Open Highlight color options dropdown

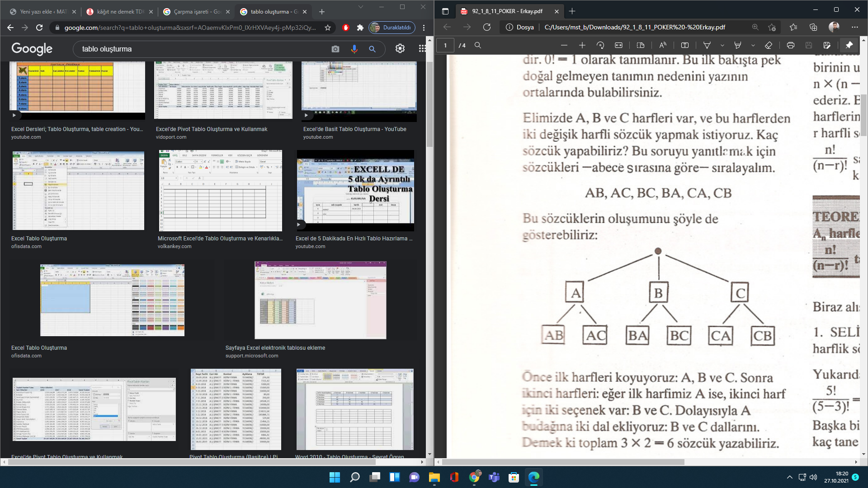coord(753,45)
